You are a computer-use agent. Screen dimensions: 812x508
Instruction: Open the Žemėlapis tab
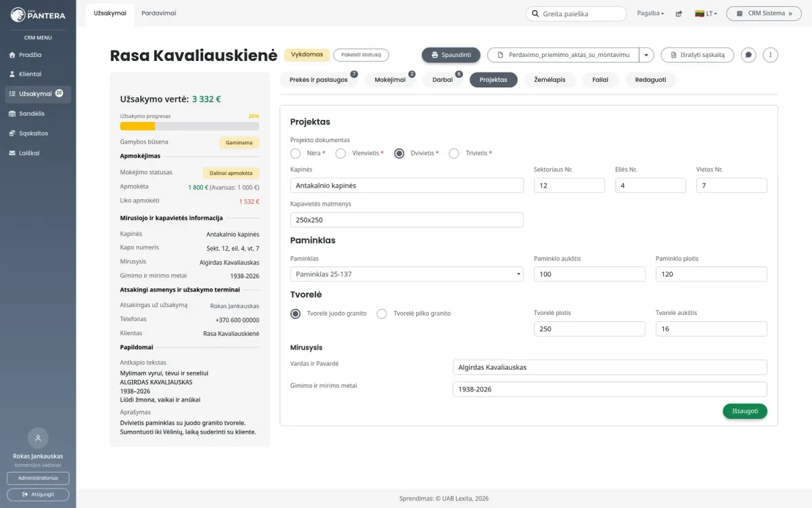point(549,80)
